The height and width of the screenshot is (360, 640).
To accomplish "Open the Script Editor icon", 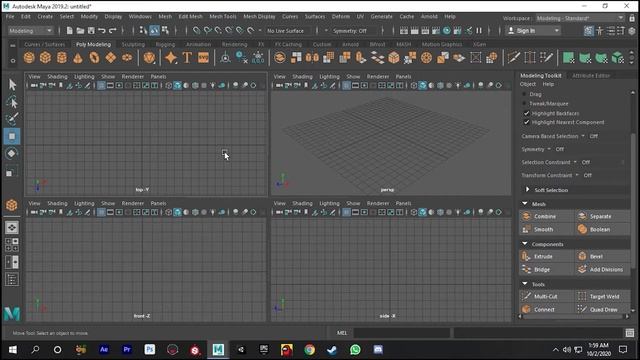I will (x=630, y=333).
